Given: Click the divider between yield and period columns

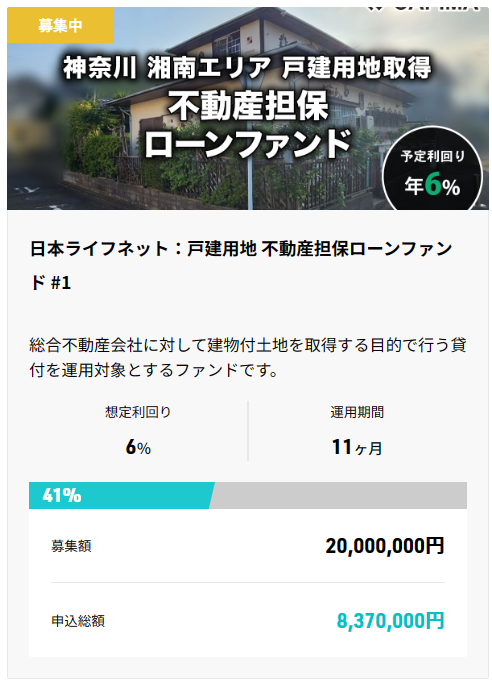Looking at the screenshot, I should click(248, 431).
